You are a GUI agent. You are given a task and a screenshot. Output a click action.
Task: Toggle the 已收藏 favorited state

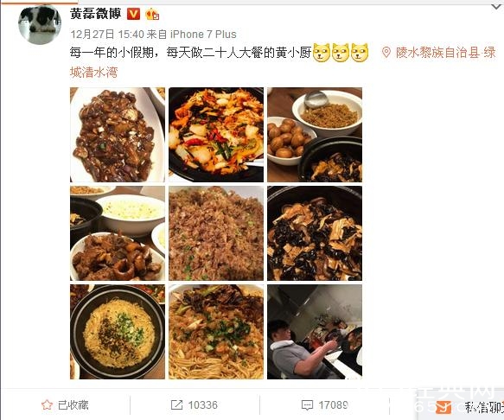(65, 404)
